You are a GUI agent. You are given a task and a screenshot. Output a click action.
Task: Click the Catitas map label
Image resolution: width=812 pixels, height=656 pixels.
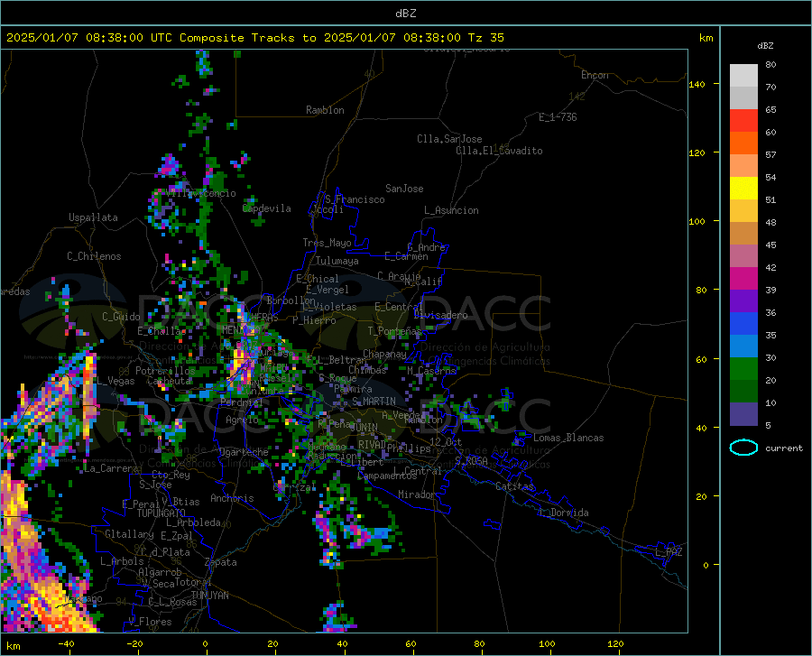515,486
